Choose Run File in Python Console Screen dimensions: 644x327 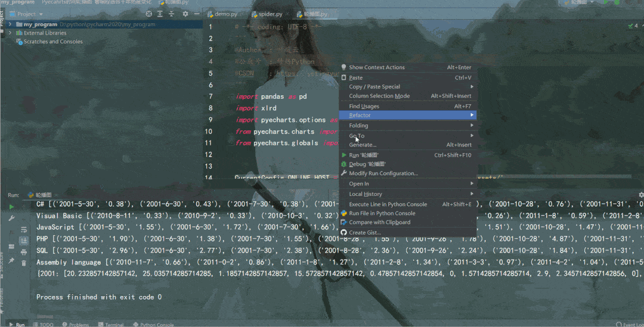tap(382, 213)
